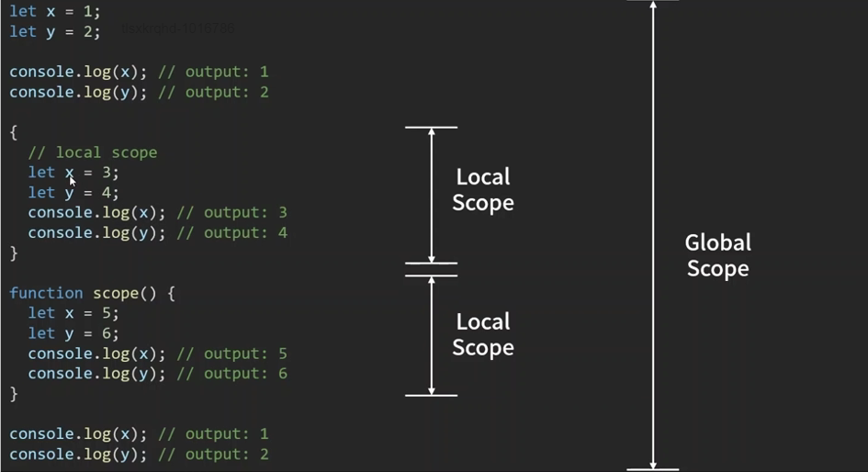Click the code line "let x = 1;"

(x=55, y=11)
